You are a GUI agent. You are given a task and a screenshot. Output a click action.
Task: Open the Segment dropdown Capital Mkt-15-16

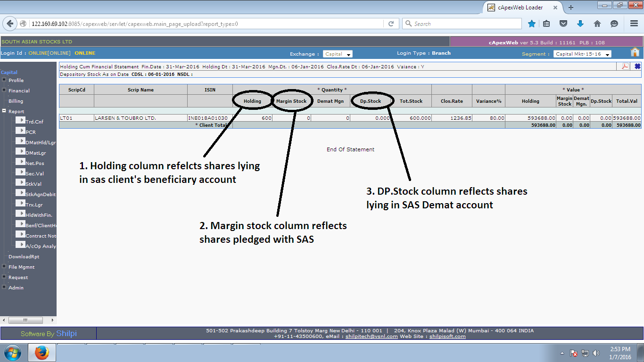(x=582, y=54)
